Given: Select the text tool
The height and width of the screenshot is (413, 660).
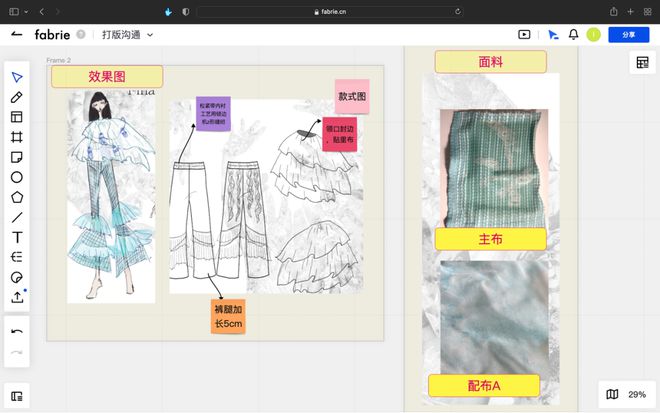Looking at the screenshot, I should (17, 237).
